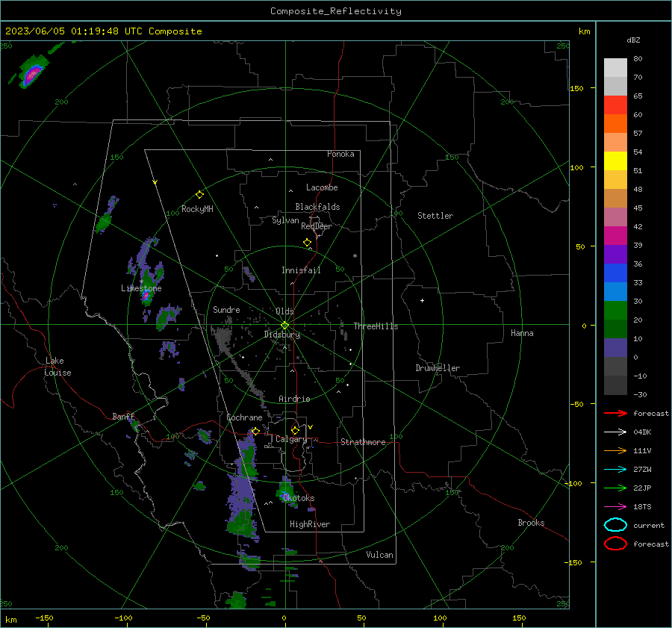This screenshot has height=628, width=672.
Task: Click the yellow 51 dBZ color swatch
Action: (615, 161)
